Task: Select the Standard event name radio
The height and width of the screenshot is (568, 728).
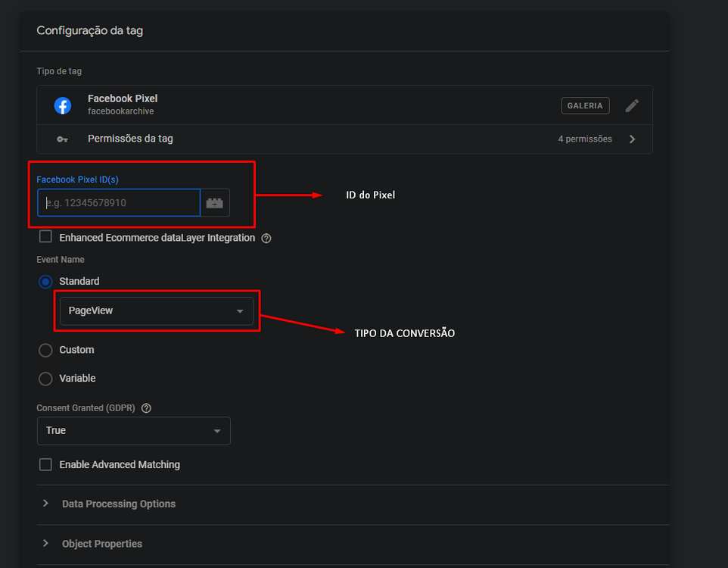Action: pyautogui.click(x=45, y=282)
